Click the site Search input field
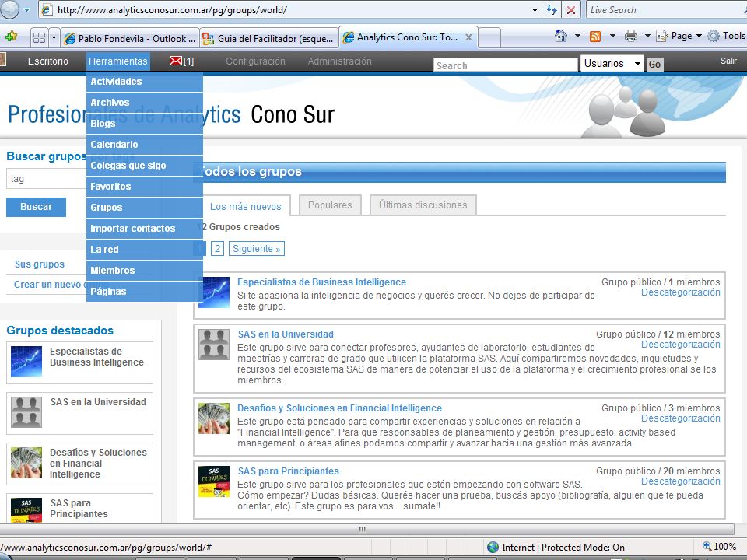 point(506,65)
